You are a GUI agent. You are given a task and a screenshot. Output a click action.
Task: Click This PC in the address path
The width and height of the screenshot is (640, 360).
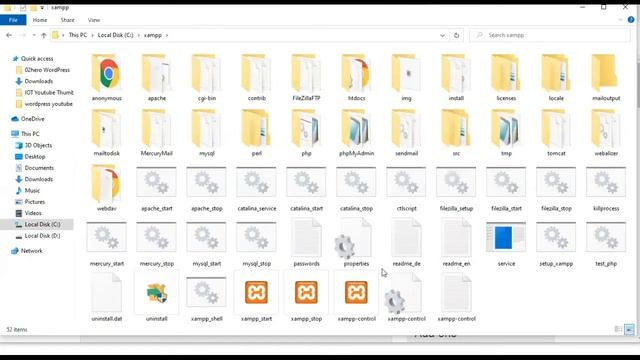(x=78, y=35)
